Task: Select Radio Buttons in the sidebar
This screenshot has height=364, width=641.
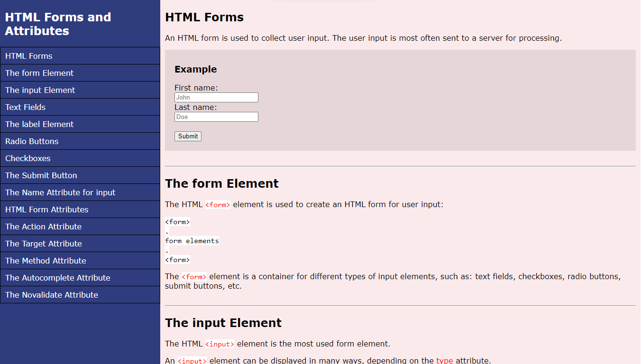Action: [x=80, y=141]
